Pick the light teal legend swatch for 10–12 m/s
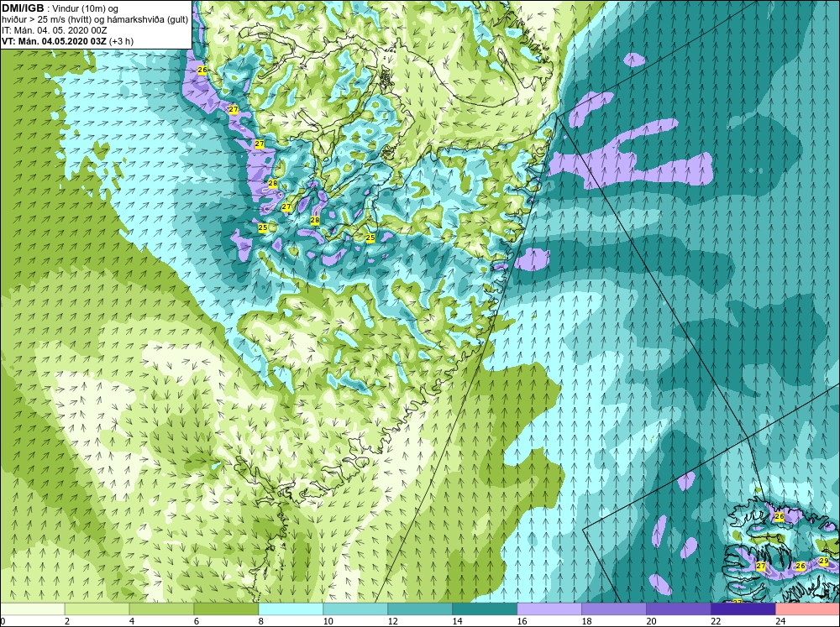The width and height of the screenshot is (840, 627). point(355,609)
